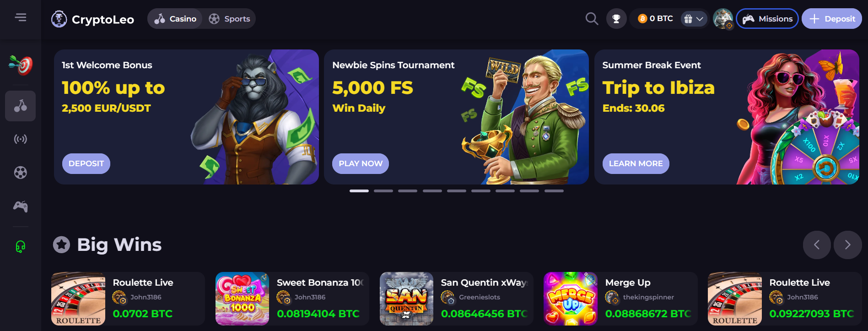The image size is (868, 331).
Task: Open the hamburger menu in the sidebar
Action: (x=21, y=17)
